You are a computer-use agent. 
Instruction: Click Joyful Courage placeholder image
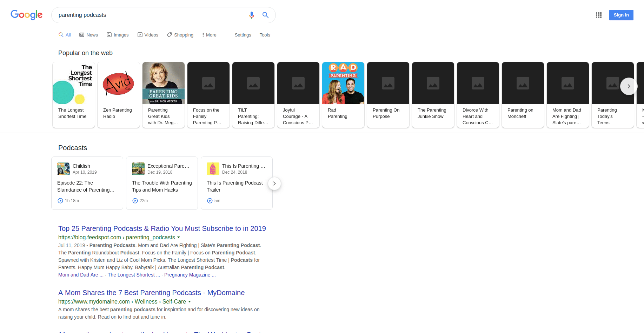pyautogui.click(x=298, y=83)
